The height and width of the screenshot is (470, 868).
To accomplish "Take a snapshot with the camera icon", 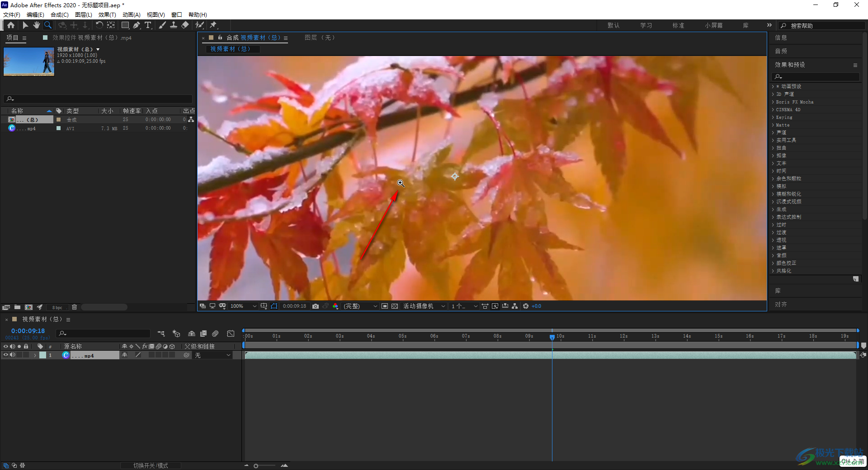I will pyautogui.click(x=316, y=306).
